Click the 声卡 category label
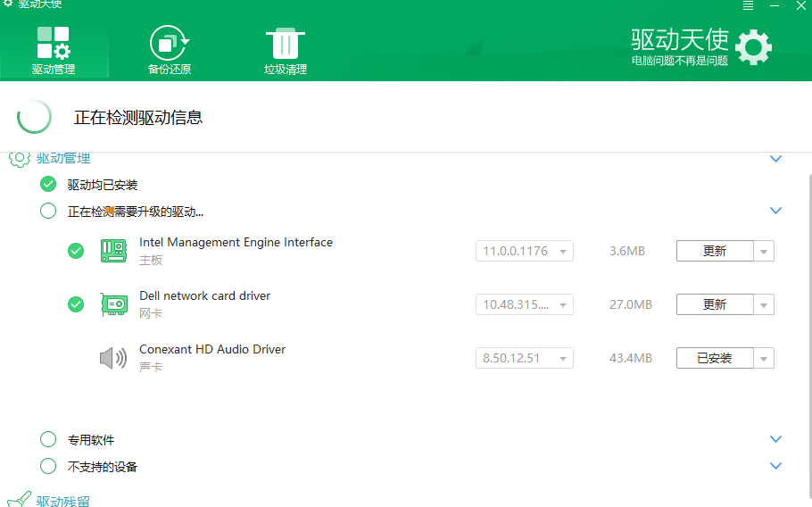 tap(151, 367)
